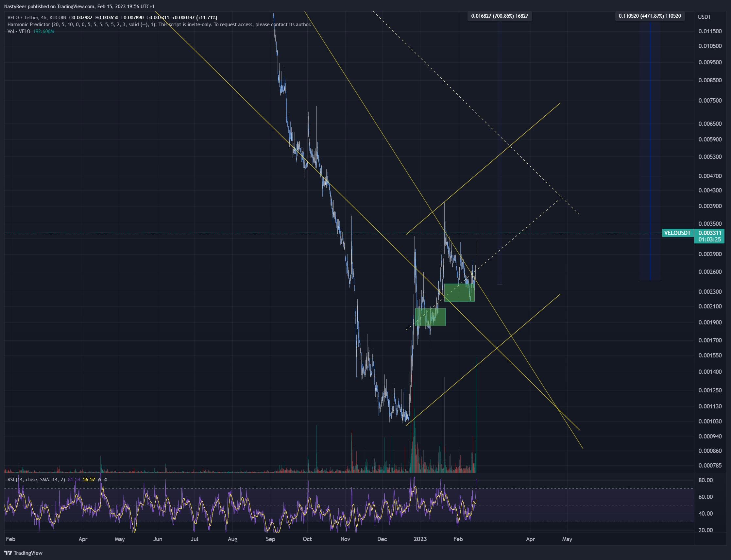Click the VELOUSDT price label tag
The image size is (731, 560).
pyautogui.click(x=677, y=233)
